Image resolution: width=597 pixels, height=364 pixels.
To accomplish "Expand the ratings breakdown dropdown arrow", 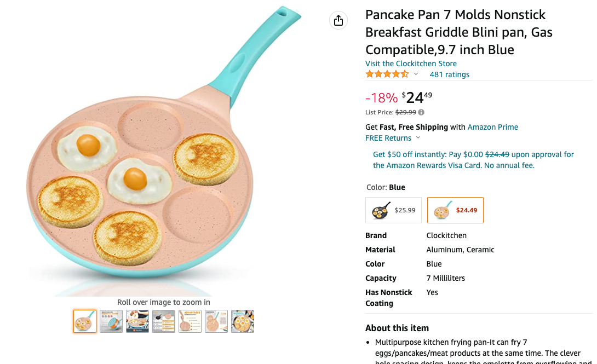I will click(x=416, y=74).
